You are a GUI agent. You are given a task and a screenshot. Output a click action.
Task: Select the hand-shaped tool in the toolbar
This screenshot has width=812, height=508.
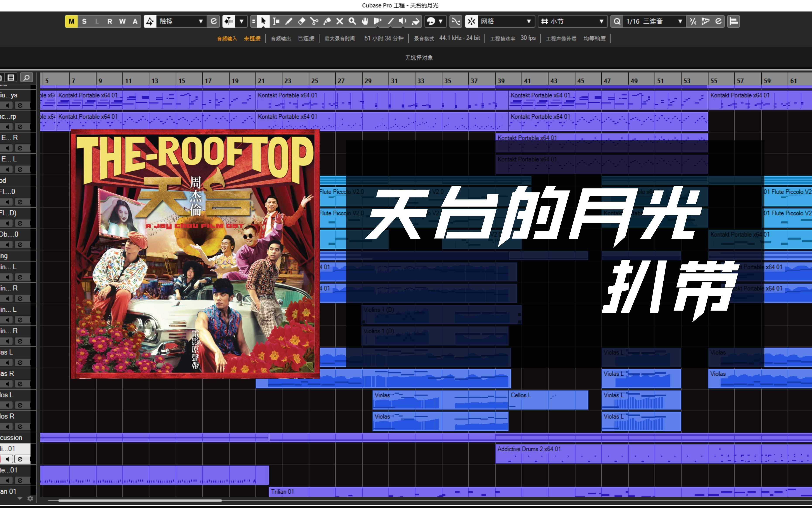[365, 21]
